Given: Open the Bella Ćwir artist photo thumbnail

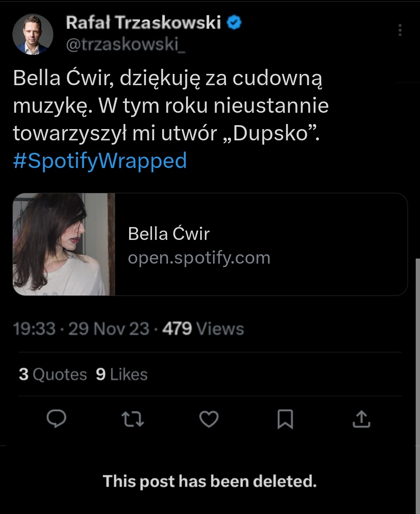Looking at the screenshot, I should pos(64,244).
